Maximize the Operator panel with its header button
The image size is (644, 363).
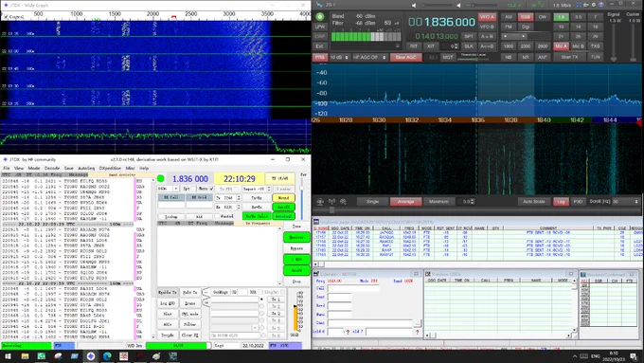tap(416, 274)
